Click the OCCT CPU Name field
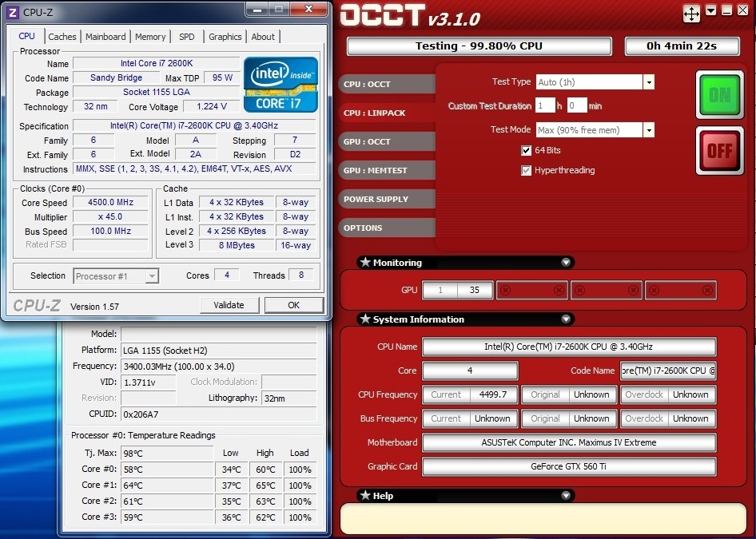The image size is (756, 539). pyautogui.click(x=569, y=347)
